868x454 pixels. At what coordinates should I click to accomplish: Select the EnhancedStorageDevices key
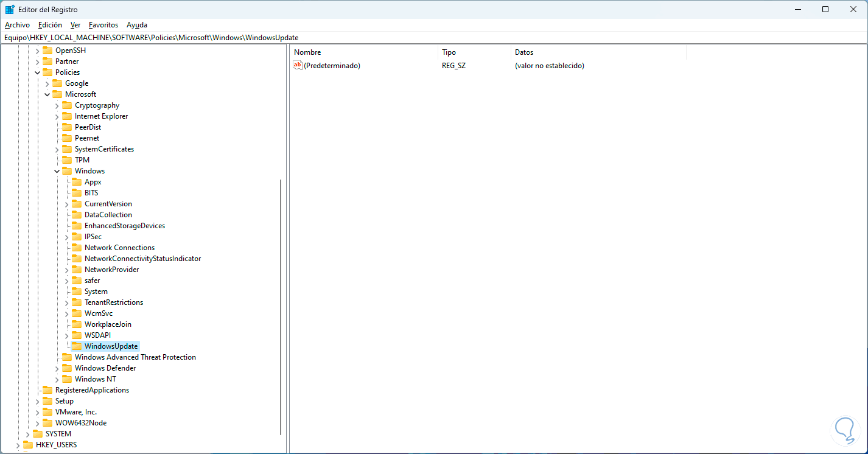pyautogui.click(x=125, y=226)
